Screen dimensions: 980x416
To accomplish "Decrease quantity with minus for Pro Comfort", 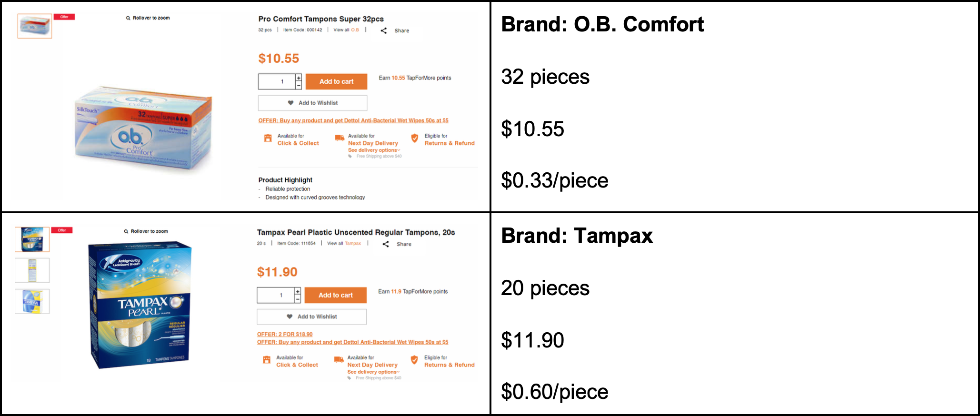I will tap(299, 85).
